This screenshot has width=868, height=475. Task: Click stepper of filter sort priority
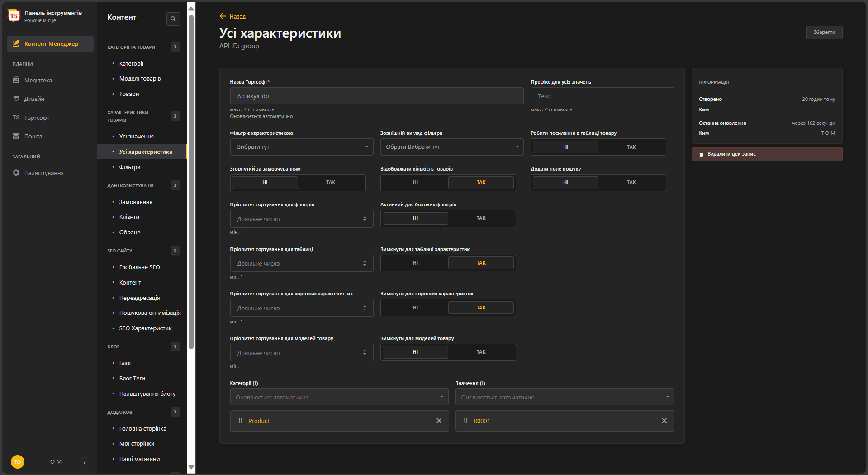tap(365, 219)
